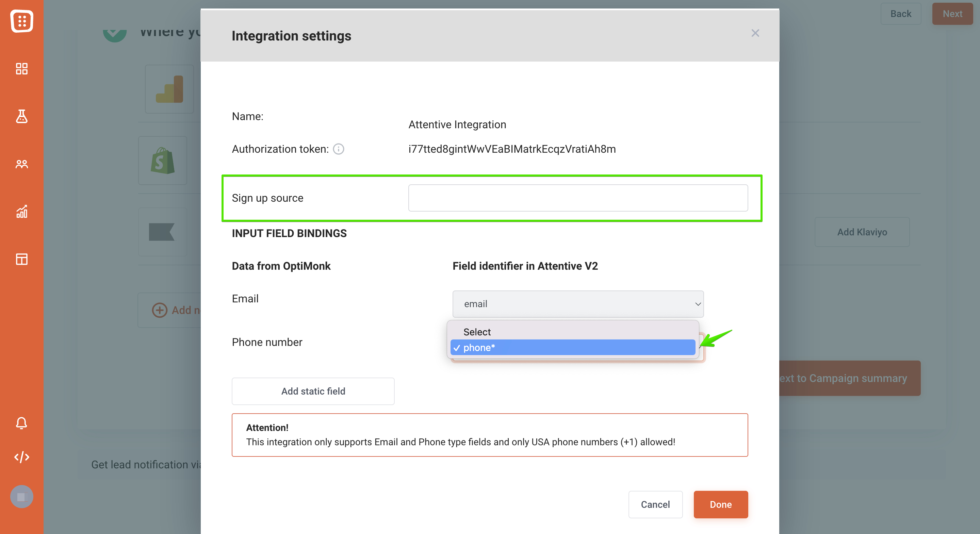The height and width of the screenshot is (534, 980).
Task: Open the experiments flask icon
Action: click(x=22, y=116)
